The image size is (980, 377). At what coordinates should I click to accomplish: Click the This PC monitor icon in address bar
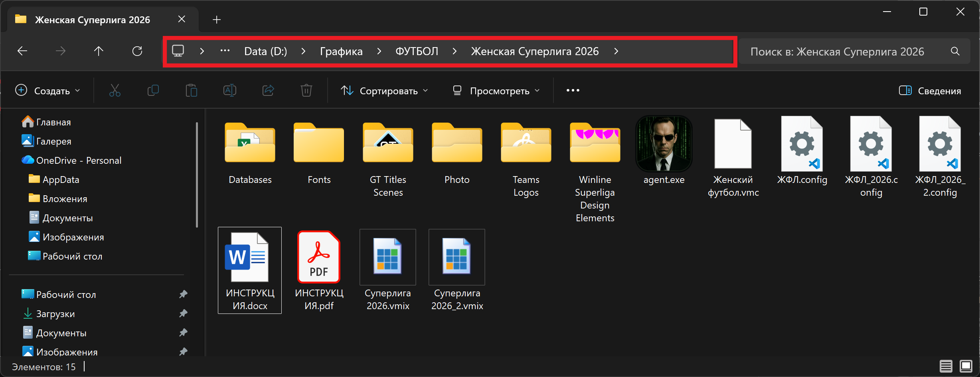coord(178,51)
